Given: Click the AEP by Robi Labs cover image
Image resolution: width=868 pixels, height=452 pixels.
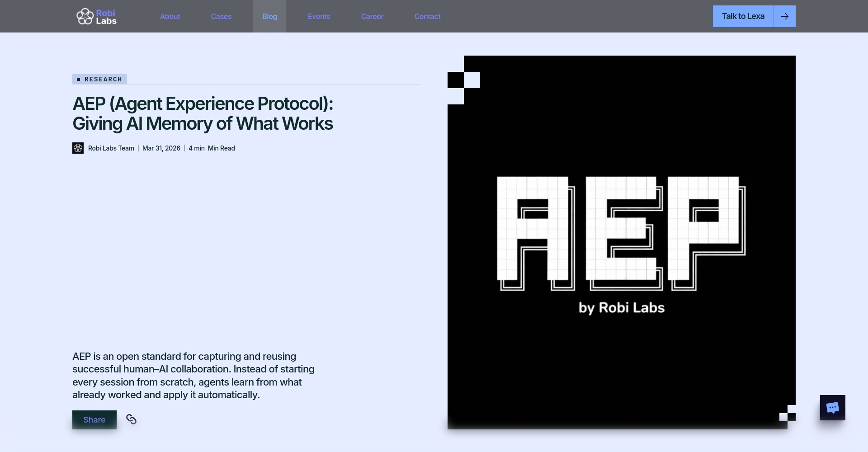Looking at the screenshot, I should click(622, 242).
